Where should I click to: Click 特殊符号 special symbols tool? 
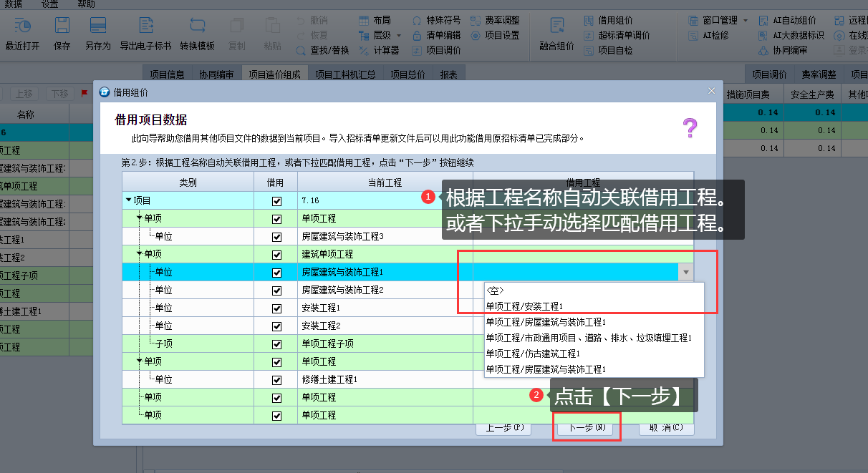point(436,20)
